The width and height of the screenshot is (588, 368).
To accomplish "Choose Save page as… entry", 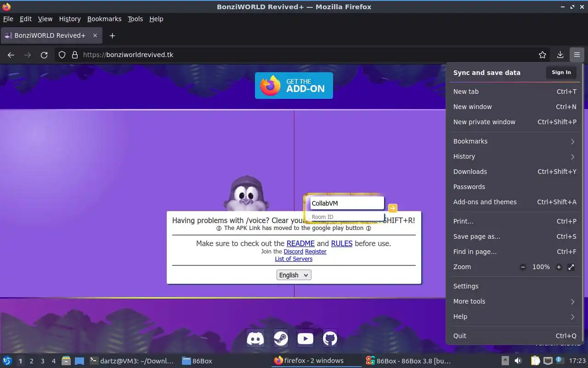I will [514, 236].
